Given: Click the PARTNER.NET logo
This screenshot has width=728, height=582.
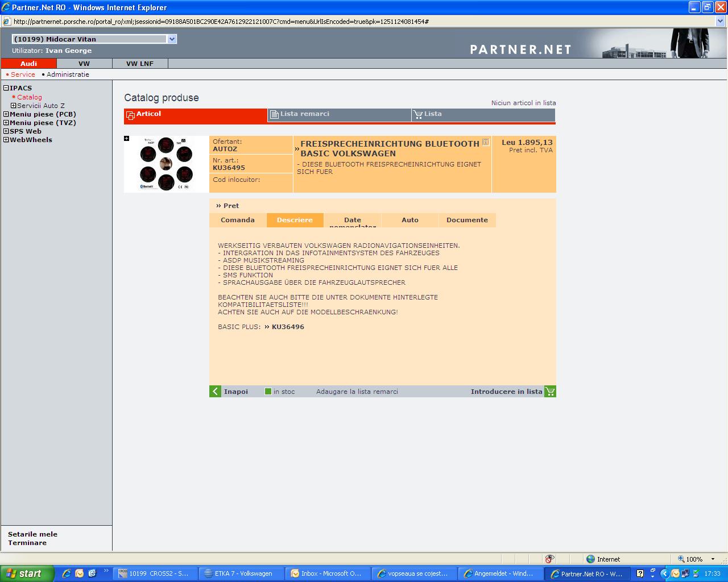Looking at the screenshot, I should [x=520, y=49].
